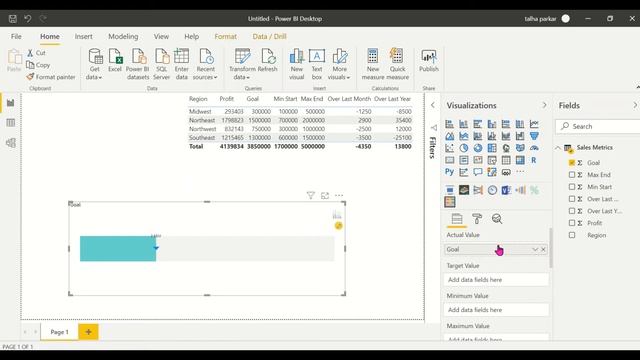Image resolution: width=640 pixels, height=360 pixels.
Task: Open more visuals ellipsis in gallery
Action: tap(520, 172)
